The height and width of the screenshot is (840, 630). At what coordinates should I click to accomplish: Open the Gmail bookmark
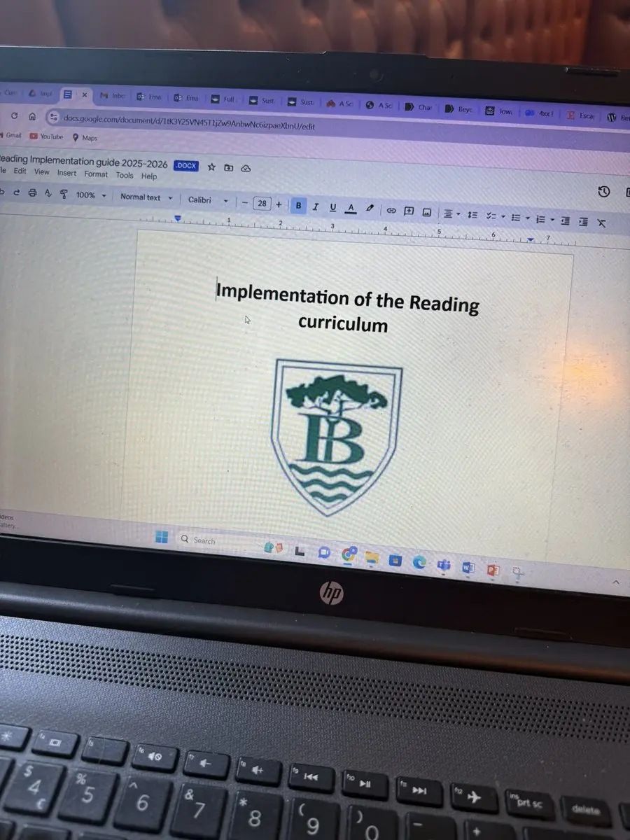[x=13, y=135]
